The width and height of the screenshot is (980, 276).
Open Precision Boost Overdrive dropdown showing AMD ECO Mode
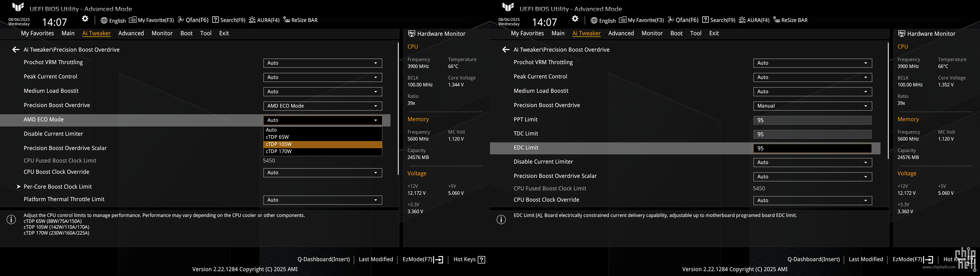point(323,106)
